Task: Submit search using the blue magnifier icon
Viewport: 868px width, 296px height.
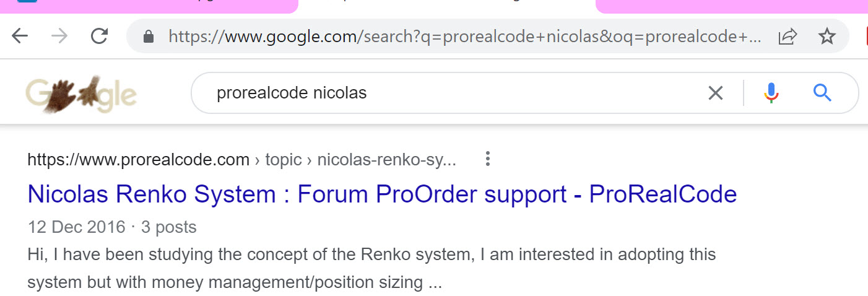Action: pos(822,94)
